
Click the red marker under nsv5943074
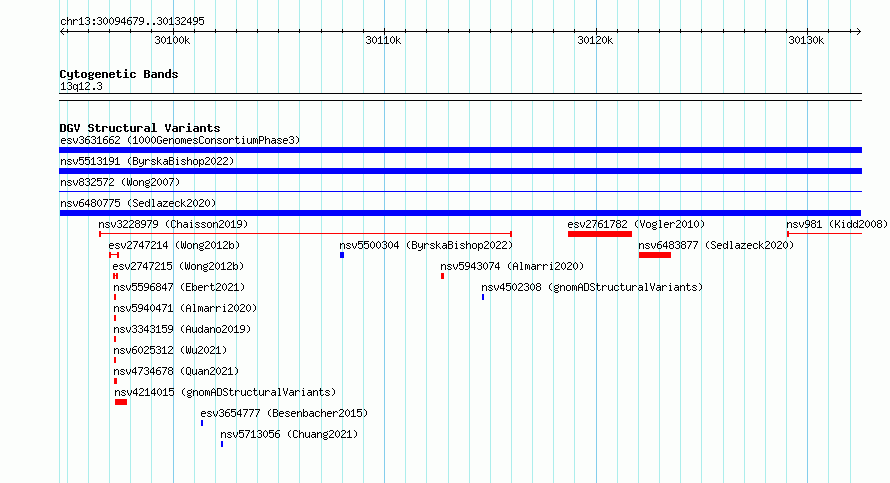[x=442, y=276]
